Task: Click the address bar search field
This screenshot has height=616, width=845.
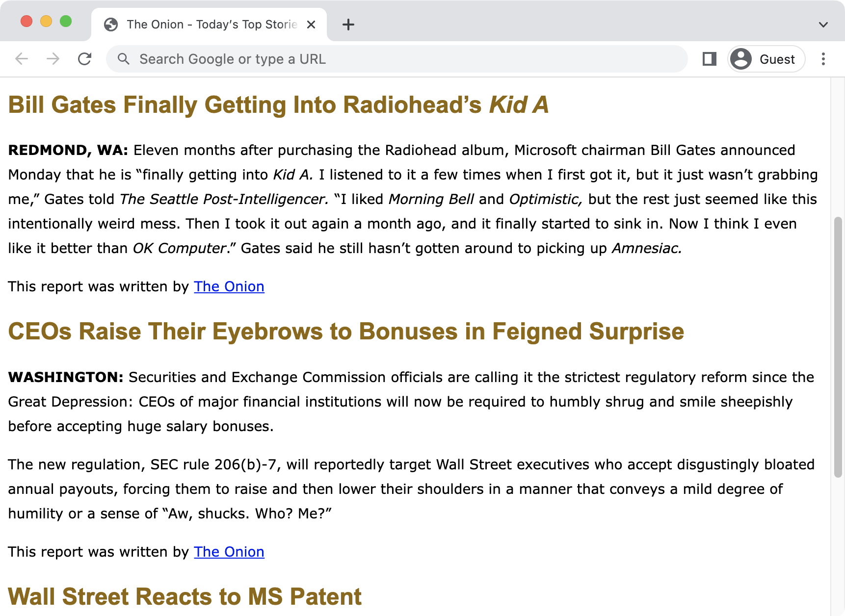Action: (x=393, y=59)
